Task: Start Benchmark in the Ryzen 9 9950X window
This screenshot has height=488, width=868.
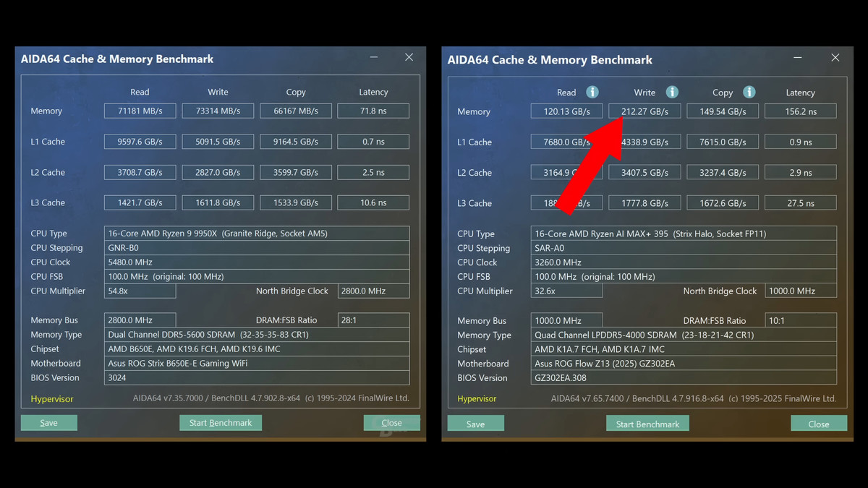Action: point(221,423)
